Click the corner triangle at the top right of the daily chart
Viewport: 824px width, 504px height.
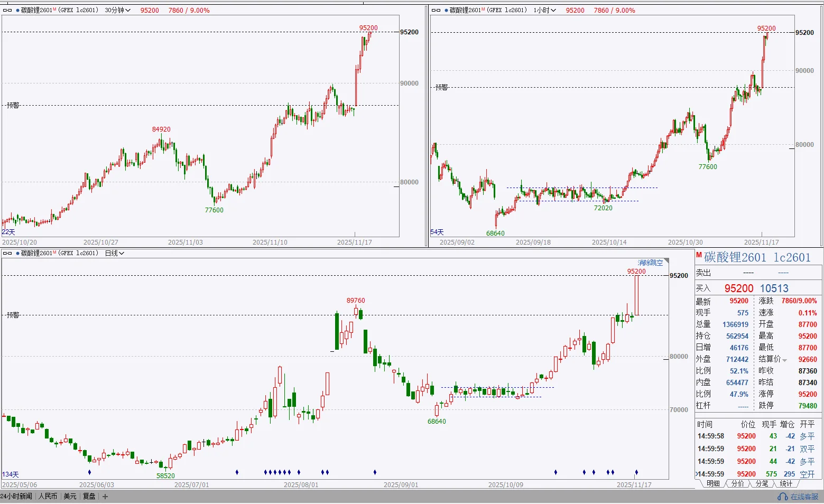666,261
